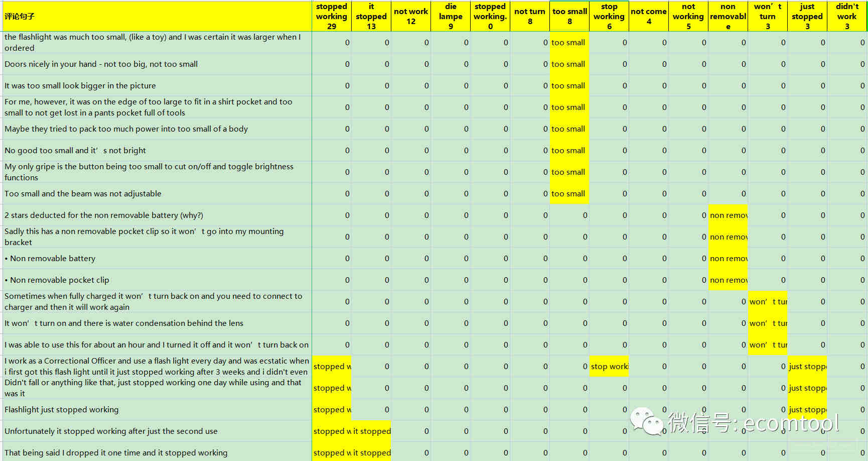Select 'stopped w' cell in 'Unfortunately' row
Screen dimensions: 868x461
[332, 431]
